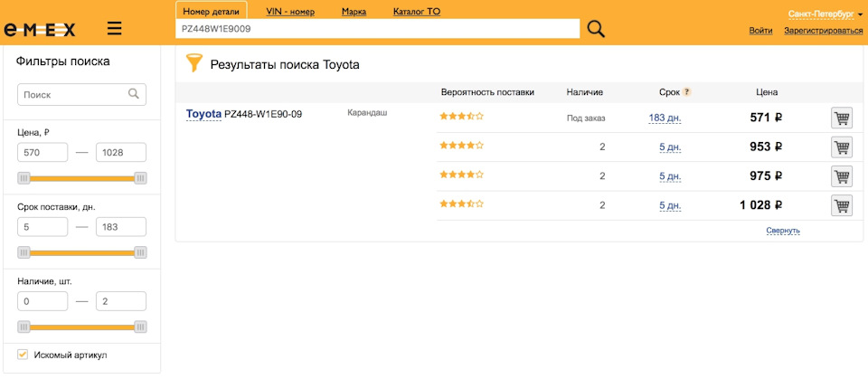Open the hamburger menu
This screenshot has height=379, width=868.
115,28
